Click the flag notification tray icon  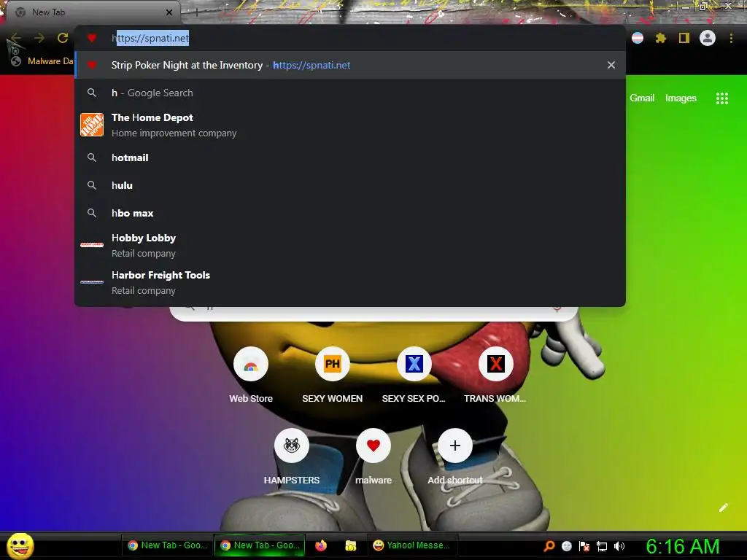(x=584, y=546)
